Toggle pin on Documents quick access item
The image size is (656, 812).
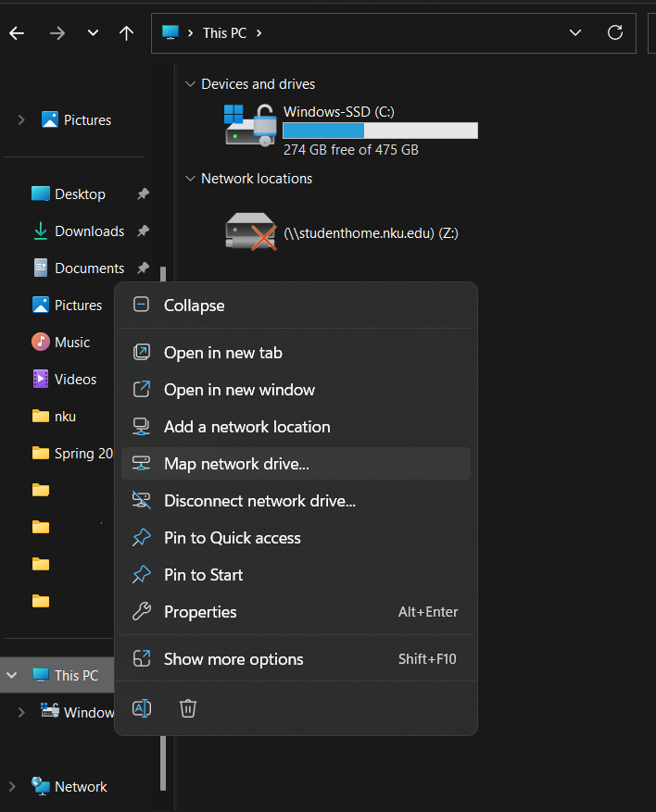click(143, 269)
